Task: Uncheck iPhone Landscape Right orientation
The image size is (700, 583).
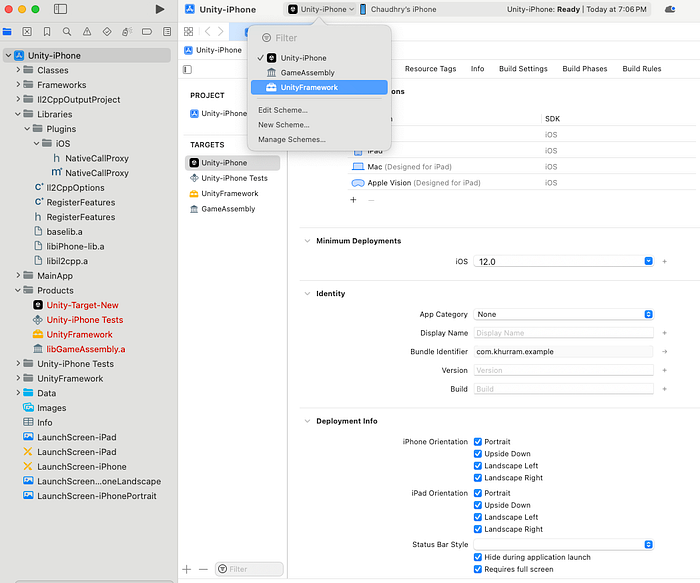Action: pyautogui.click(x=478, y=478)
